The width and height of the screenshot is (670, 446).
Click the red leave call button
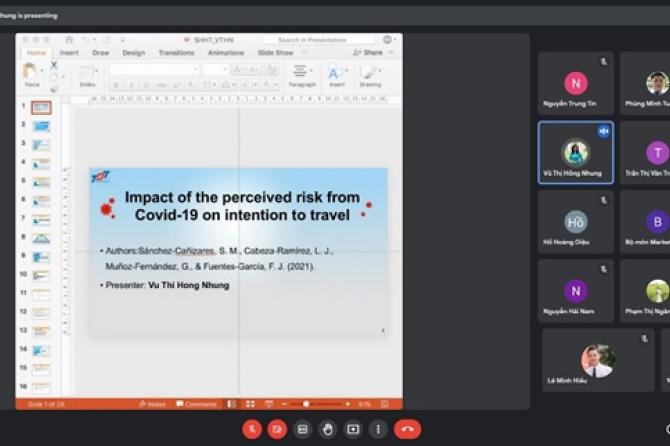click(407, 429)
